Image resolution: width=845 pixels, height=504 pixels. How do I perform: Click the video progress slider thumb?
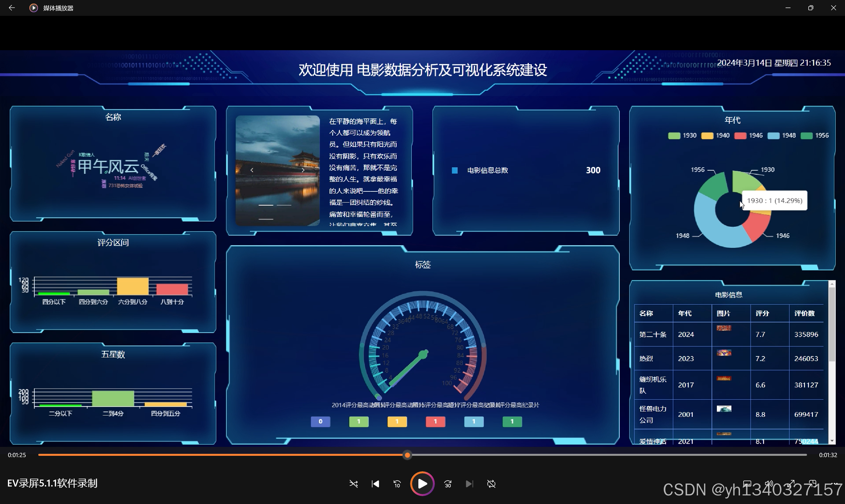click(x=407, y=455)
